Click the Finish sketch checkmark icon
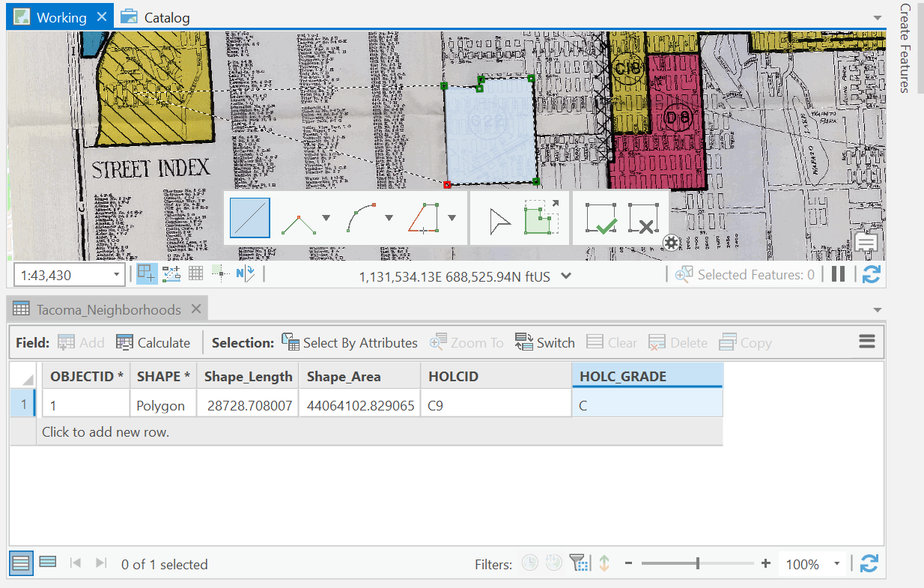 point(601,219)
